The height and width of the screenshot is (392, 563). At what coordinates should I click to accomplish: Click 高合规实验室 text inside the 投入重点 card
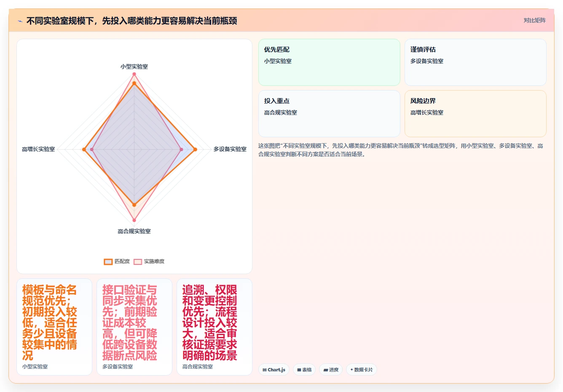(x=281, y=112)
